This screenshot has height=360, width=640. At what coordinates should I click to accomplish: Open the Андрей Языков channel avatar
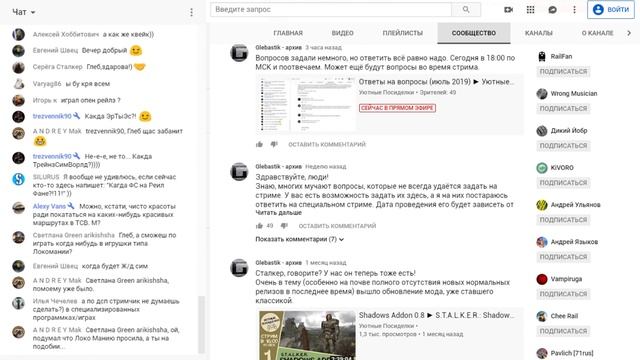pos(542,242)
